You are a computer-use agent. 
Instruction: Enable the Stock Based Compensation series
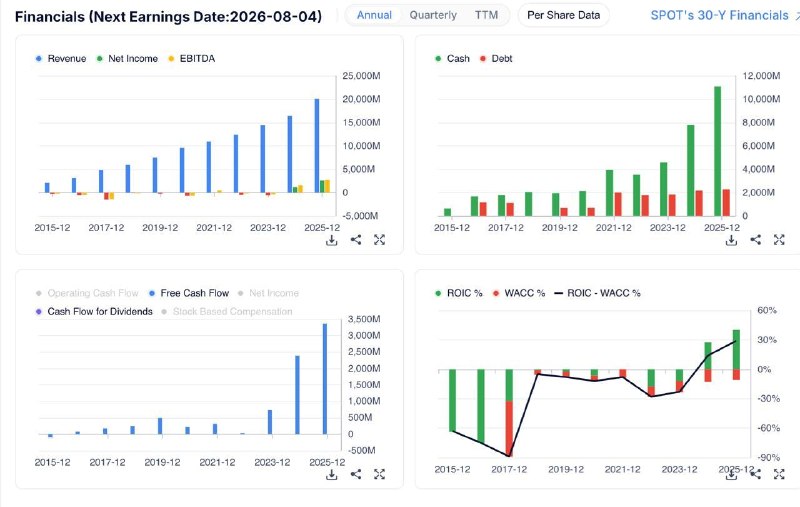227,312
